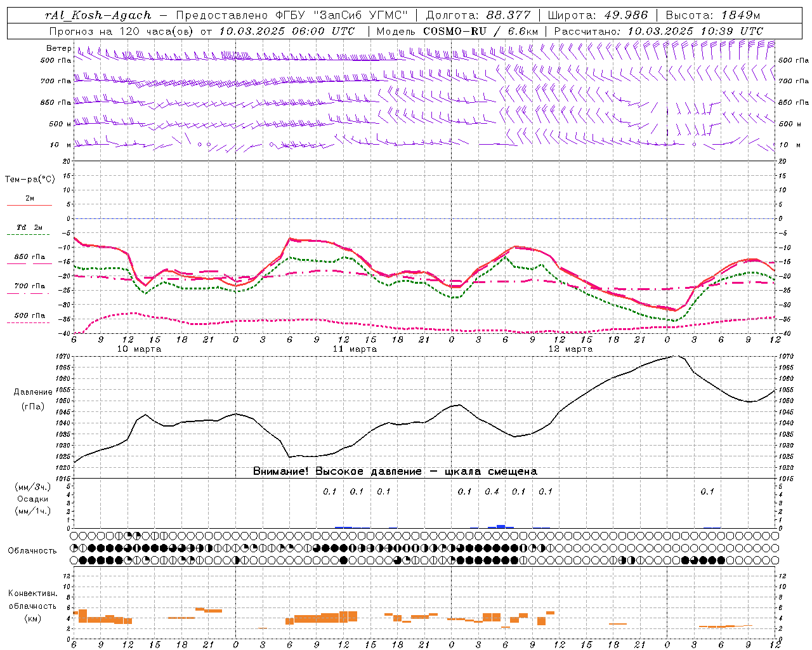Click the Высота: 1849м value
Image resolution: width=812 pixels, height=650 pixels.
[x=712, y=15]
